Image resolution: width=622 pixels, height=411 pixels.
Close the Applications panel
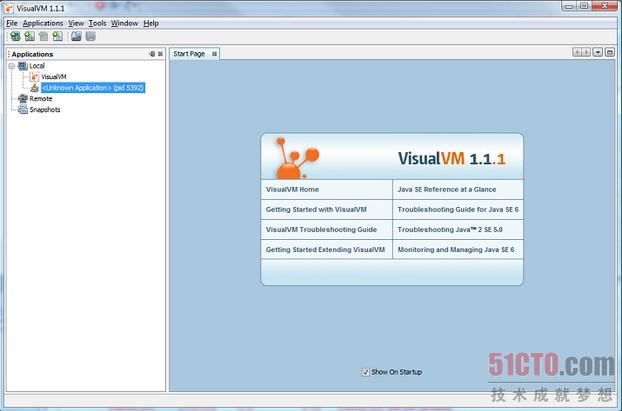(160, 54)
